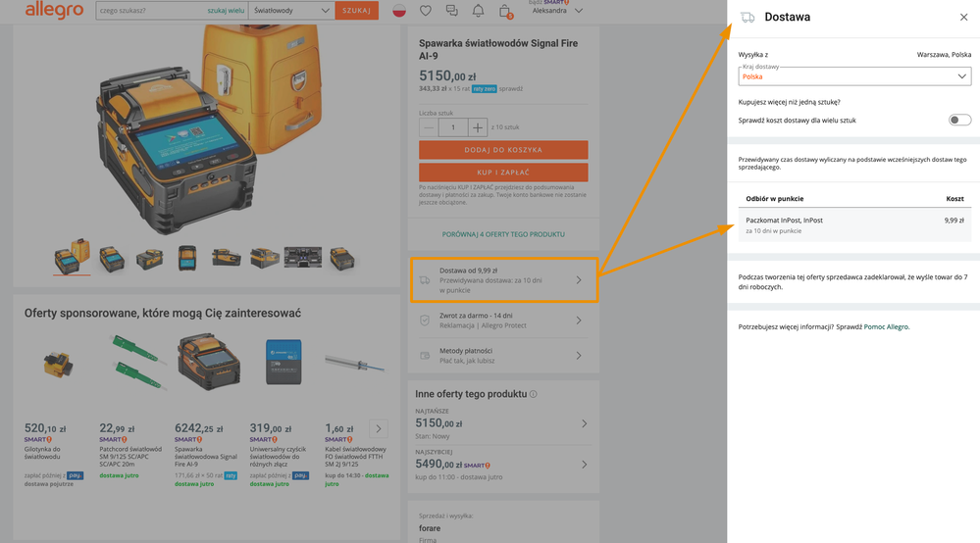Open 'Dostawa od 9,99 zł' row
The image size is (980, 543).
[504, 280]
